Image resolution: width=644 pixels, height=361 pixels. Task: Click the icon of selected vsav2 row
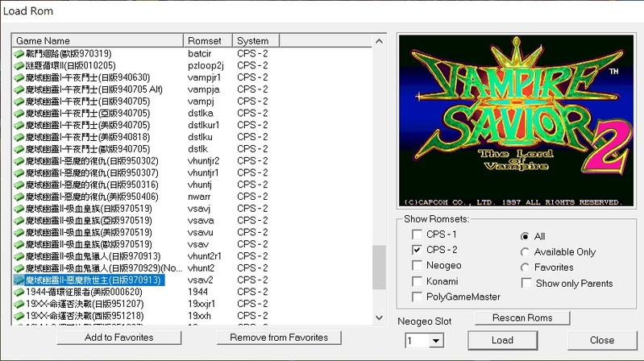coord(19,280)
